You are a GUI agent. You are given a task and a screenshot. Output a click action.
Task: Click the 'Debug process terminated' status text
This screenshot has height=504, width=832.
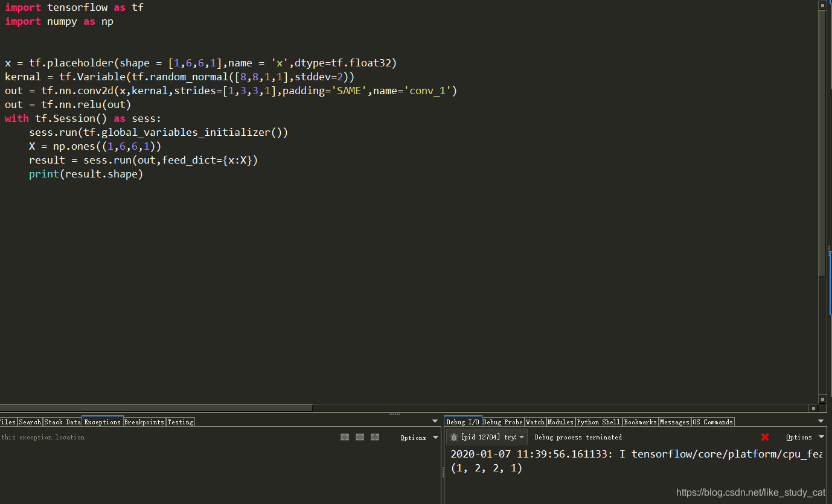point(578,437)
